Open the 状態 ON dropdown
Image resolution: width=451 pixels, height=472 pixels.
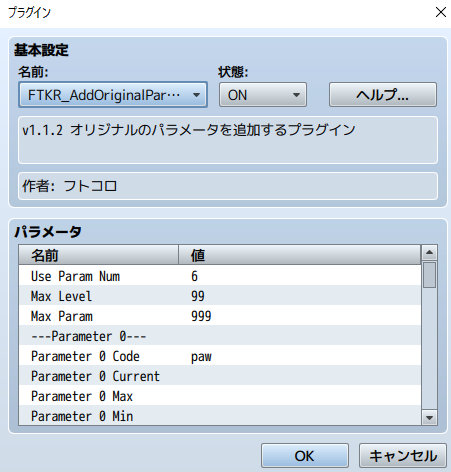click(x=263, y=95)
